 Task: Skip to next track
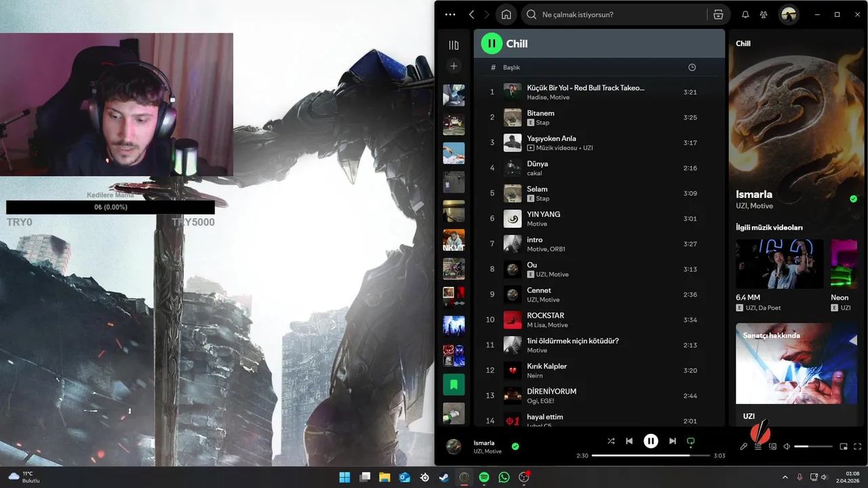[x=672, y=441]
